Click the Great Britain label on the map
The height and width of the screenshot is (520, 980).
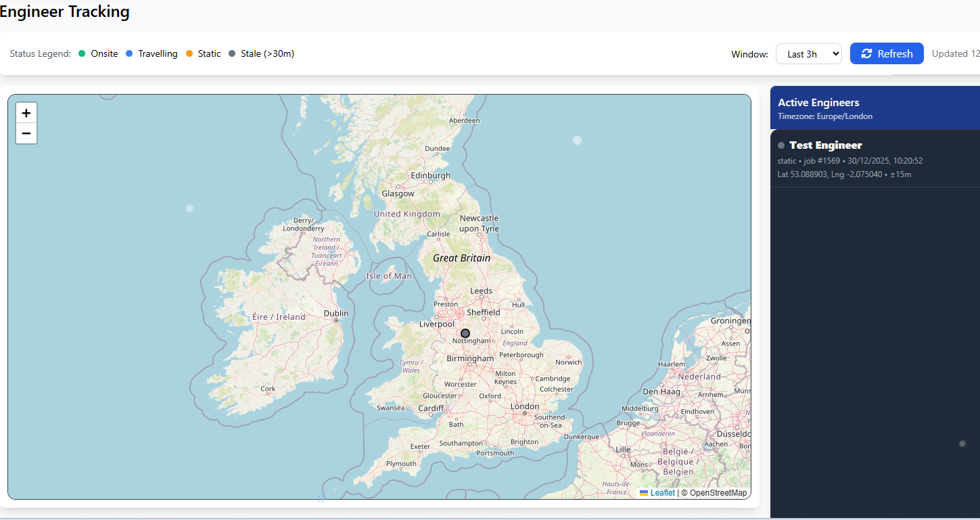point(461,258)
